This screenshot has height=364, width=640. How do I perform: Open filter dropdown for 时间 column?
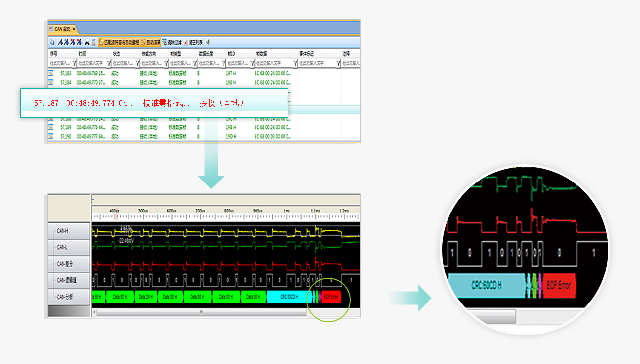[x=108, y=63]
